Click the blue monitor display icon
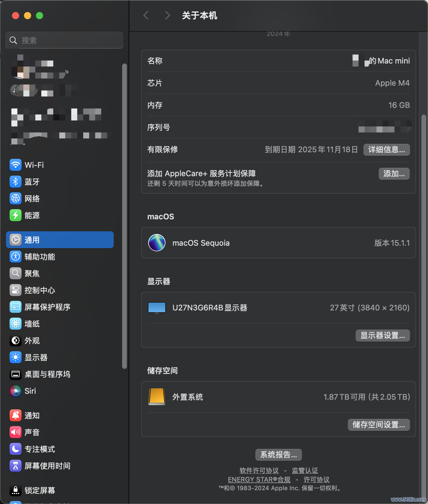 [x=157, y=308]
